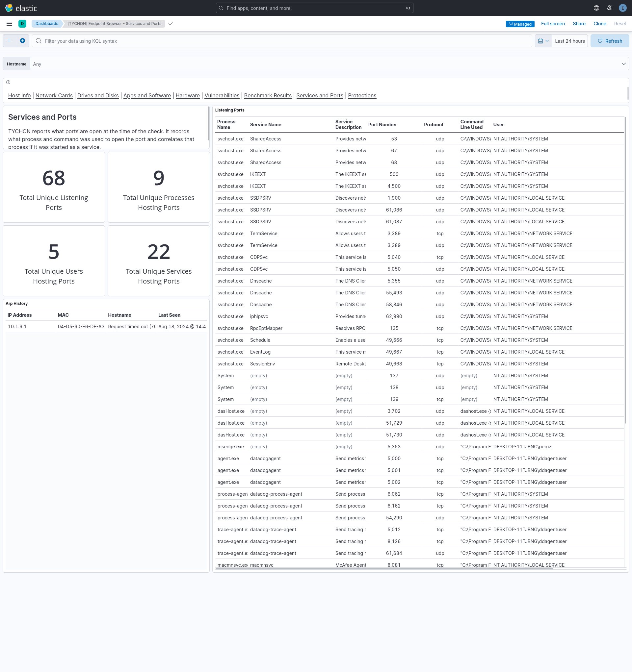Focus the KQL filter query input
The image size is (632, 672).
(x=282, y=41)
